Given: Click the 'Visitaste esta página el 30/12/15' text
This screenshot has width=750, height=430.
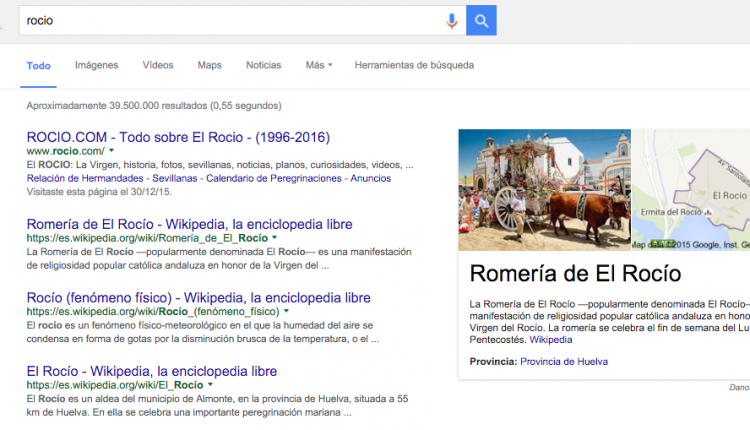Looking at the screenshot, I should click(99, 192).
